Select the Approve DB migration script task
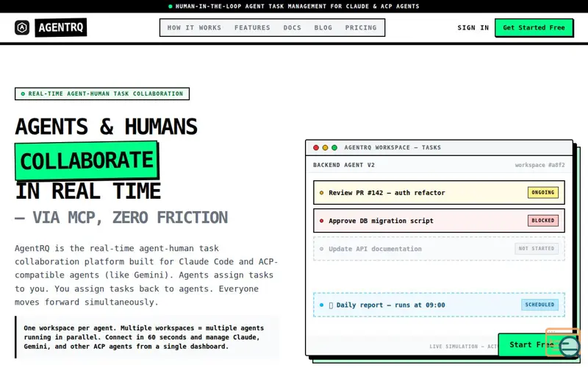Viewport: 588px width, 368px height. pos(439,221)
